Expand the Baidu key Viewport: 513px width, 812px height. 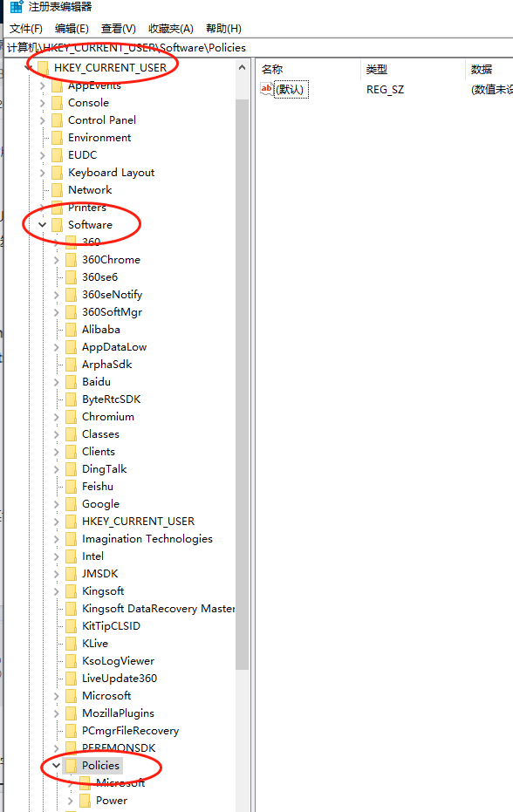click(56, 382)
